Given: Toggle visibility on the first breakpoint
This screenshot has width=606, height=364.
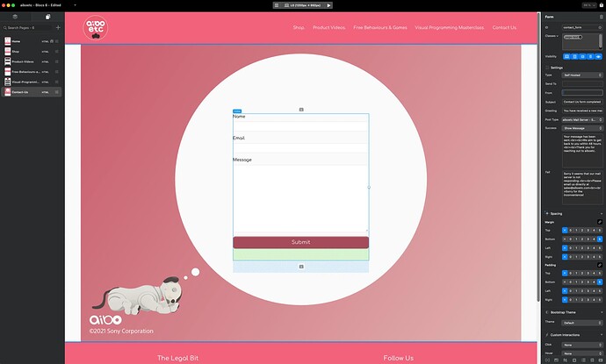Looking at the screenshot, I should [566, 56].
